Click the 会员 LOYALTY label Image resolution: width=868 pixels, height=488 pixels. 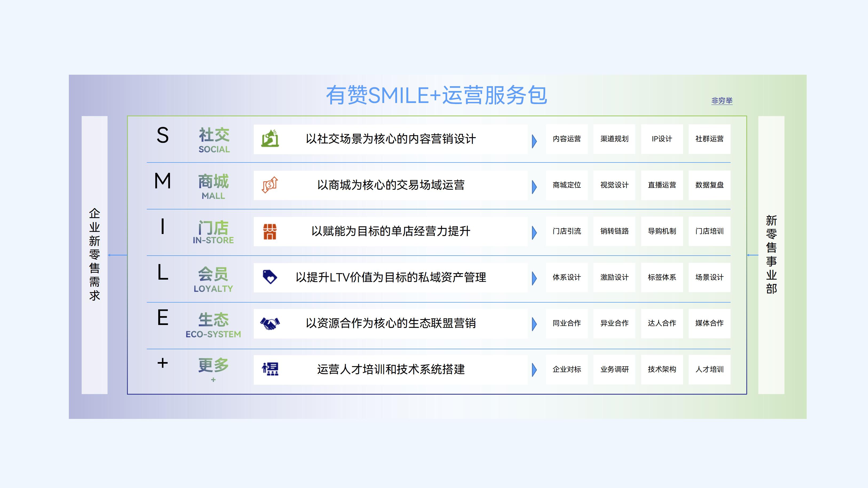click(213, 279)
